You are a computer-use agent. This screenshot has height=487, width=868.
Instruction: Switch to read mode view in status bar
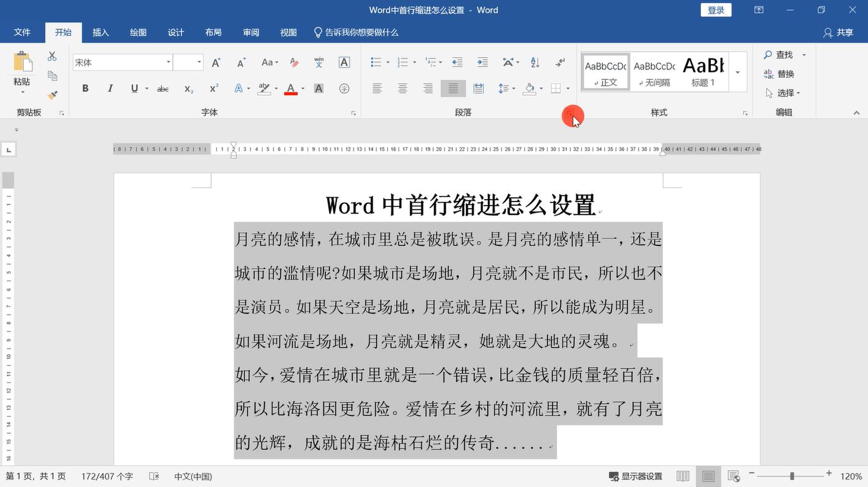[683, 476]
